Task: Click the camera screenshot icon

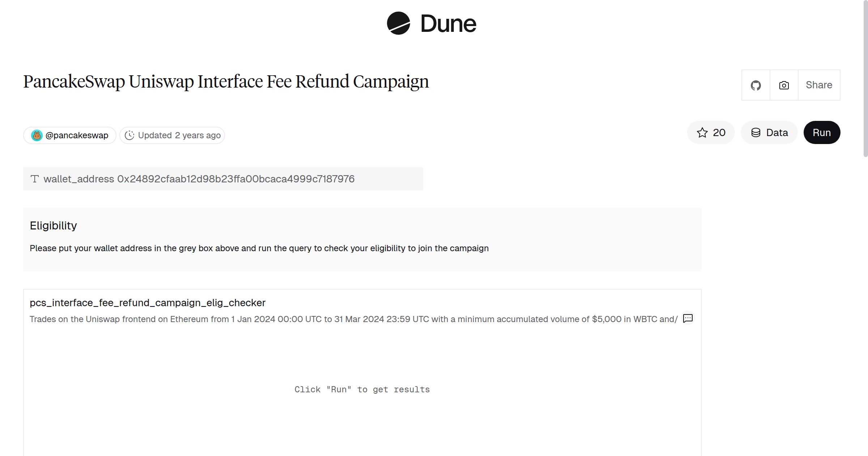Action: pyautogui.click(x=783, y=85)
